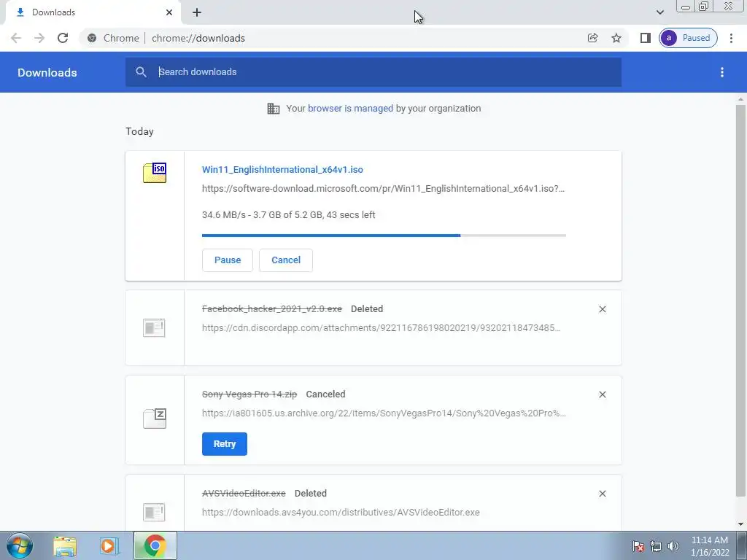
Task: Click the ISO file icon
Action: tap(155, 173)
